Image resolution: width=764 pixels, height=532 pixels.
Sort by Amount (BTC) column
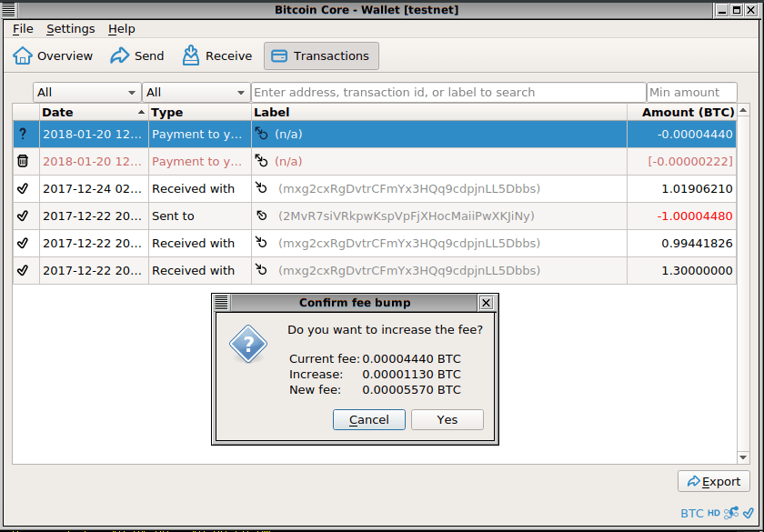681,112
